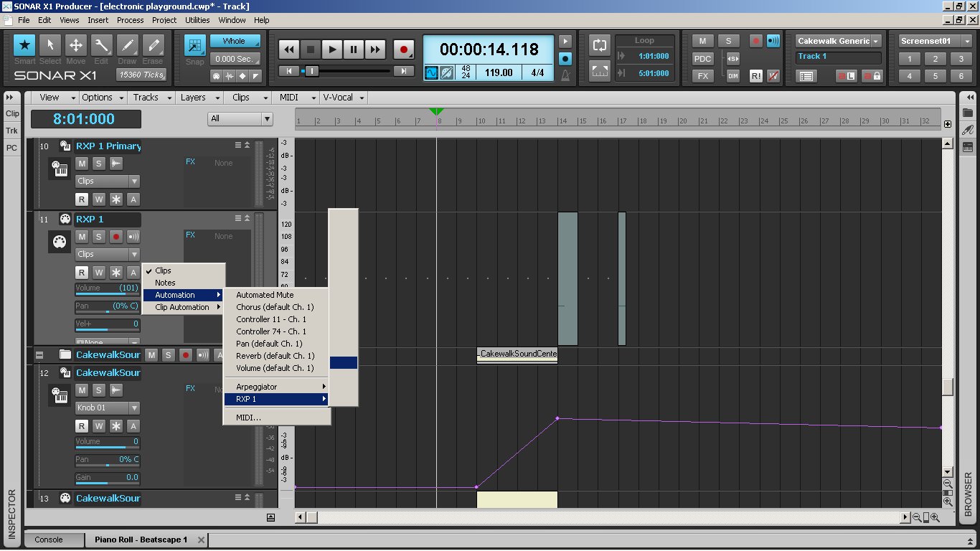The width and height of the screenshot is (980, 551).
Task: Go to project end in transport
Action: point(404,71)
